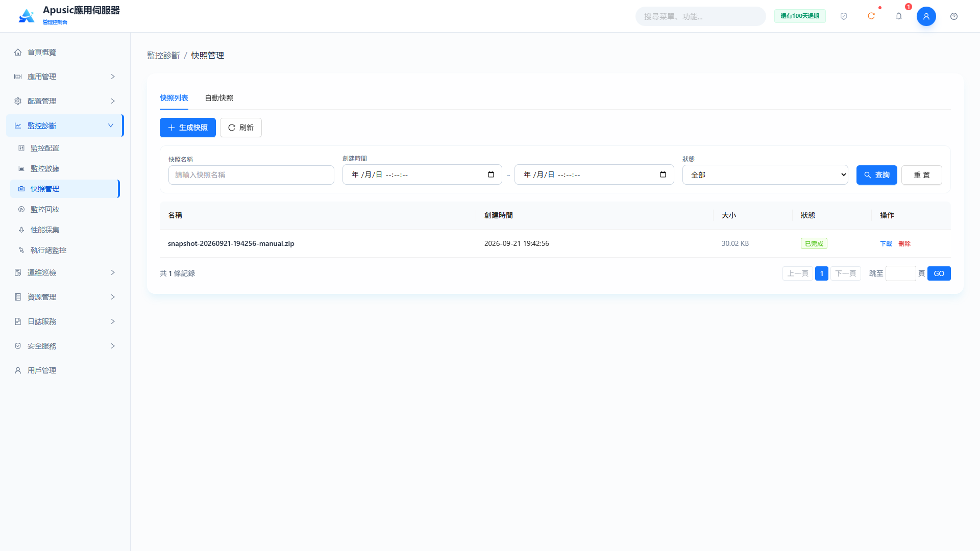Click the GO pagination button
Screen dimensions: 980x551
[939, 273]
